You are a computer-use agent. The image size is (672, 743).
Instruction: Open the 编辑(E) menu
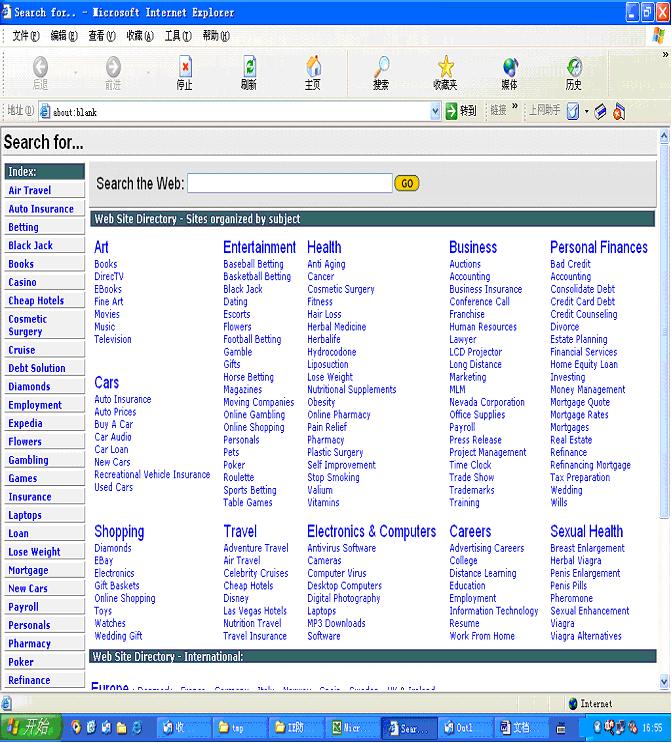click(64, 36)
